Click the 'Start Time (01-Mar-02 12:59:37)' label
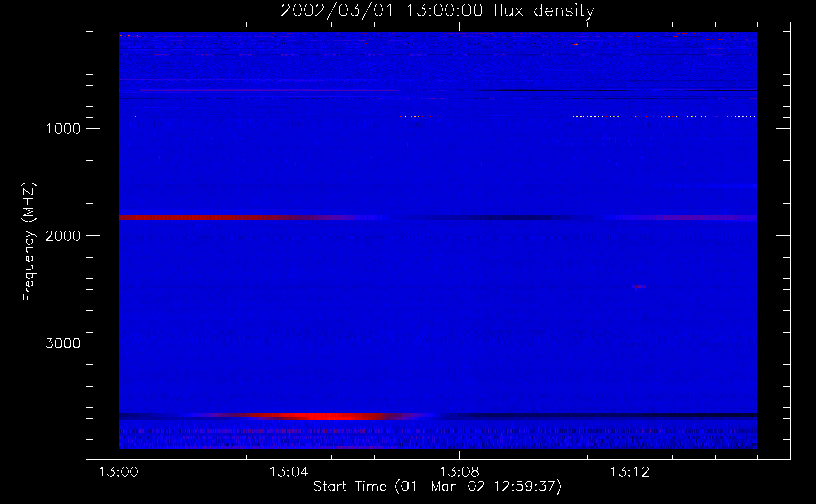Image resolution: width=816 pixels, height=504 pixels. coord(437,487)
